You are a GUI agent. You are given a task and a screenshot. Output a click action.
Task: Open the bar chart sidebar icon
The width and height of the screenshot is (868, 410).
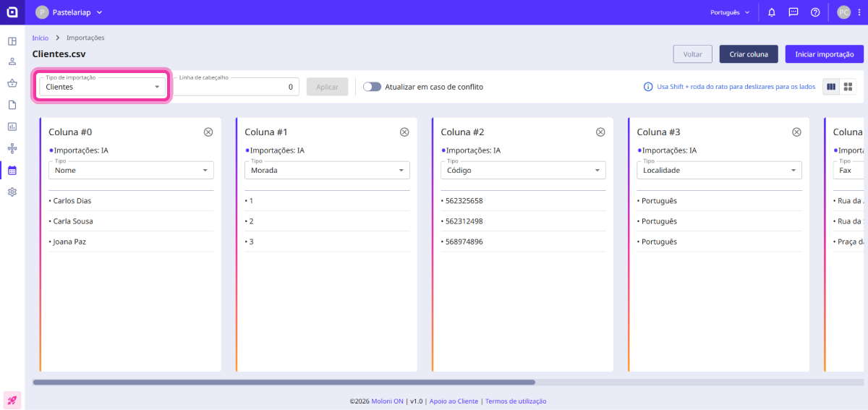coord(12,127)
